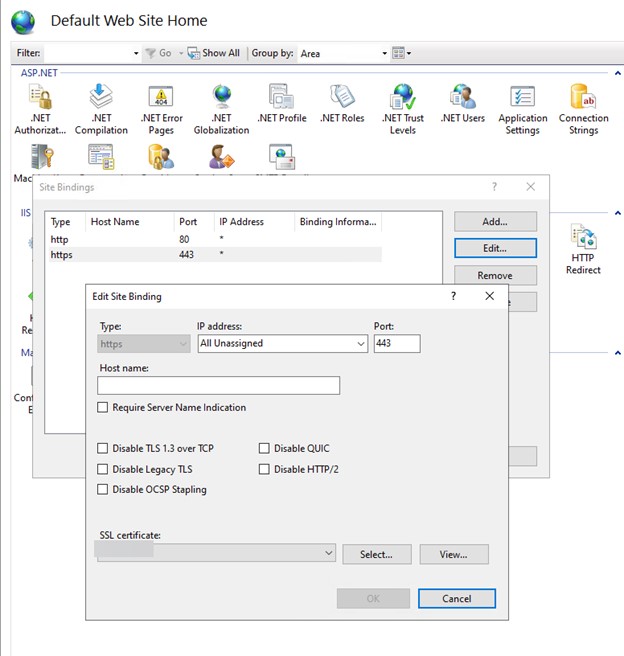Open the HTTP Redirect icon
The height and width of the screenshot is (656, 624).
click(584, 236)
